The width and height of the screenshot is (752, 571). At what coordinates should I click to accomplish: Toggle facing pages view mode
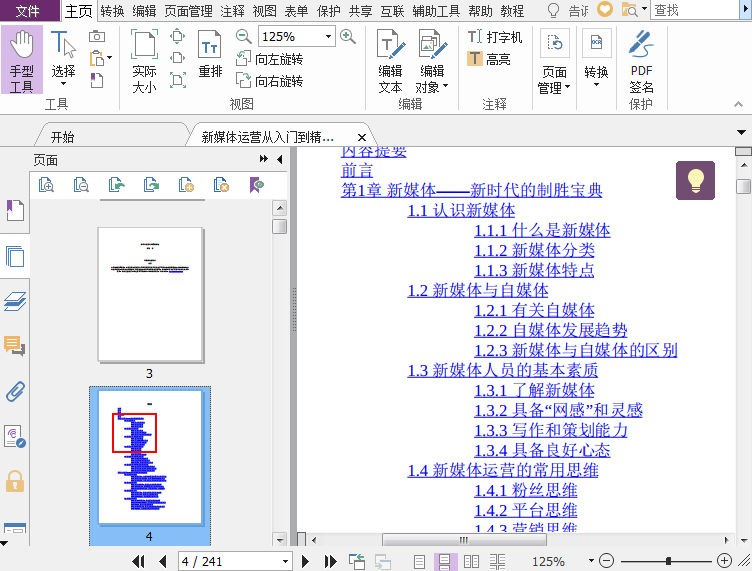coord(471,561)
